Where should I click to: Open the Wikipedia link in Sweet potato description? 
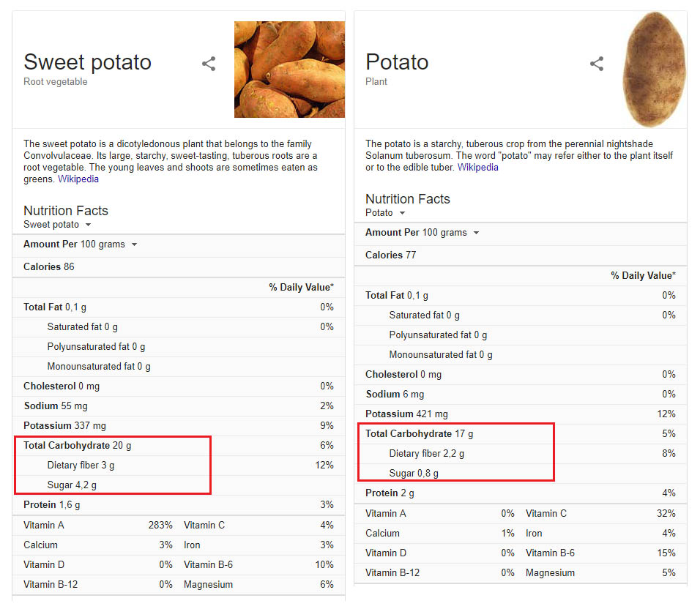[78, 179]
